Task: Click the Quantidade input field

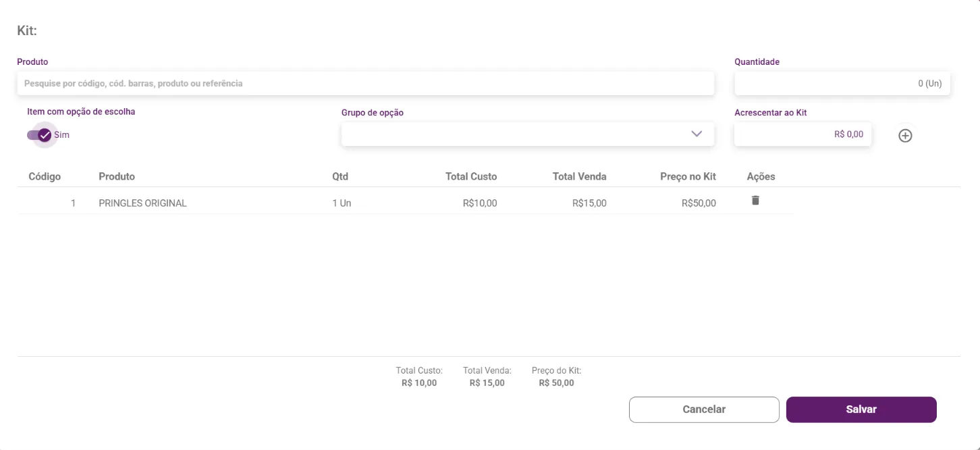Action: point(842,84)
